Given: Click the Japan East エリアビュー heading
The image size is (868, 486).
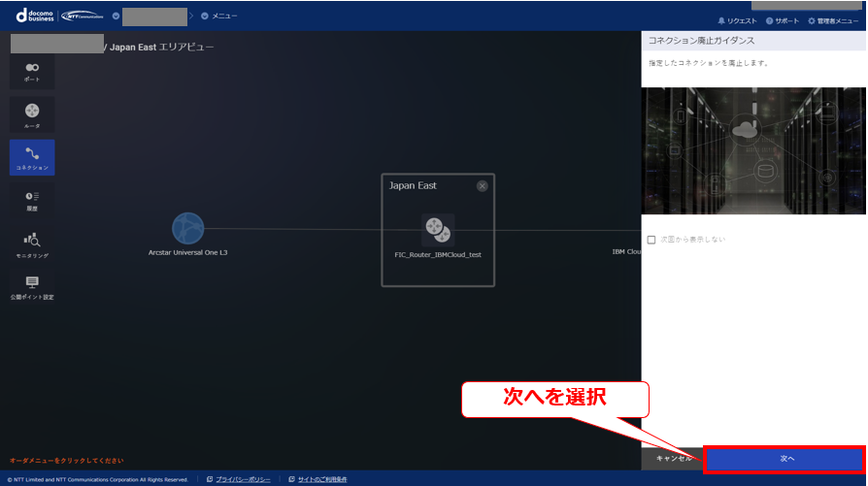Looking at the screenshot, I should click(161, 48).
